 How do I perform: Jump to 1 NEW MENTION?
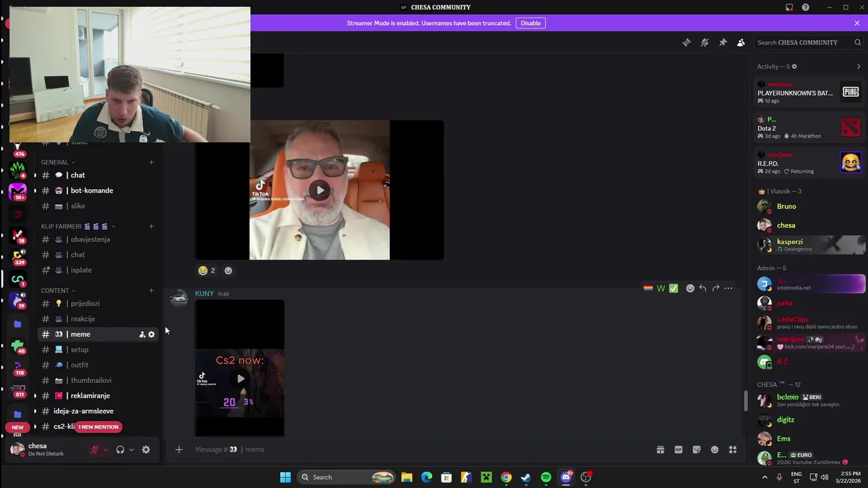(x=98, y=427)
